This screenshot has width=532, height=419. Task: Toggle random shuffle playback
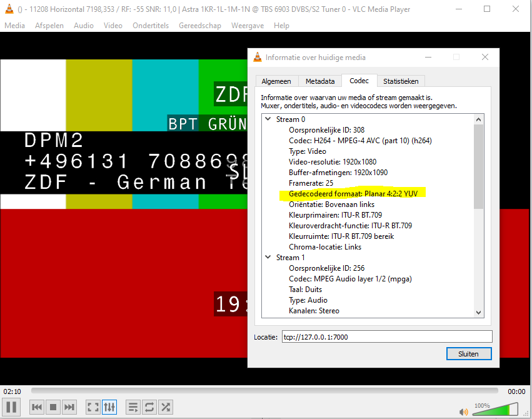click(x=166, y=407)
